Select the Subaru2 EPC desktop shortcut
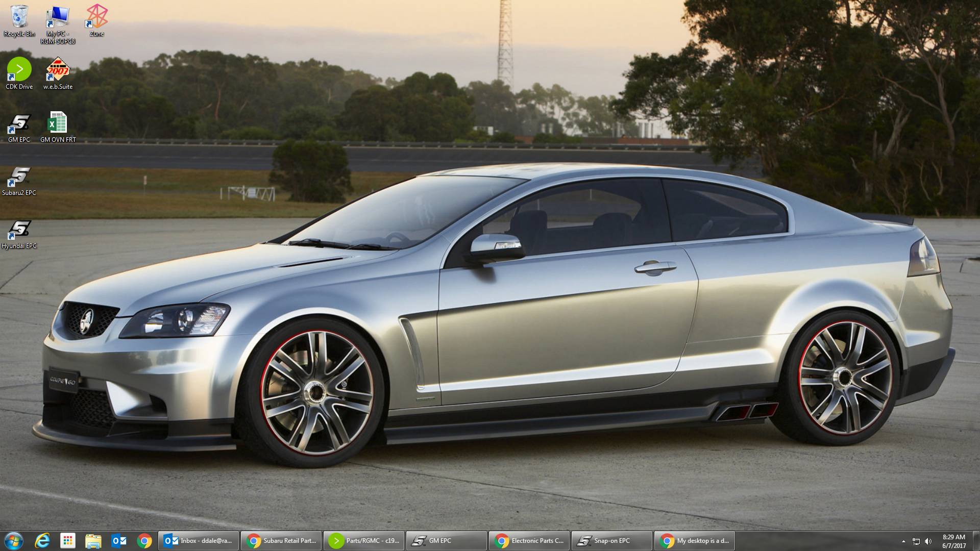 (19, 181)
